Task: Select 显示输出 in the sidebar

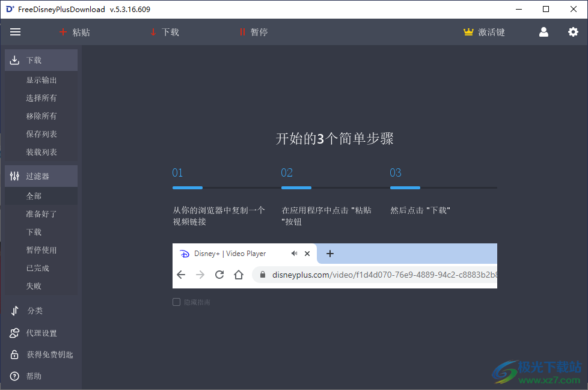Action: click(41, 80)
